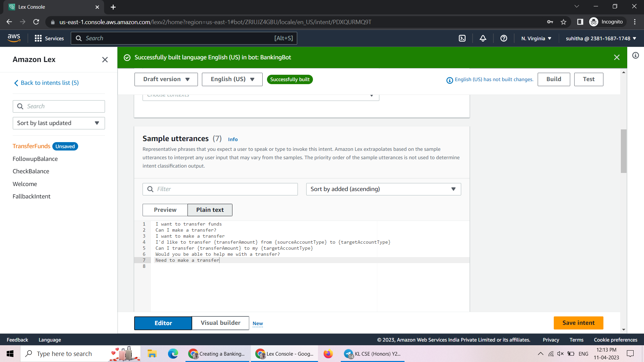Launch CloudShell from the top toolbar
This screenshot has height=362, width=644.
pos(462,38)
